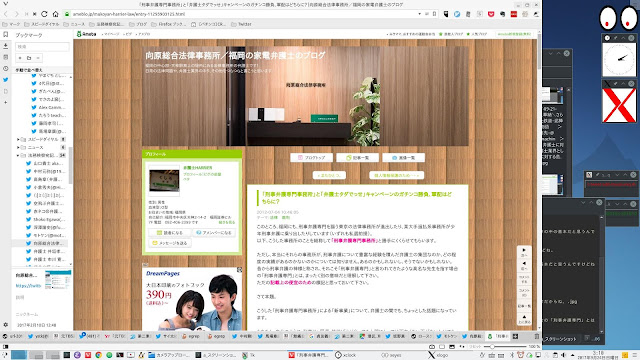
Task: Add new bookmark in bookmark panel
Action: pos(20,58)
